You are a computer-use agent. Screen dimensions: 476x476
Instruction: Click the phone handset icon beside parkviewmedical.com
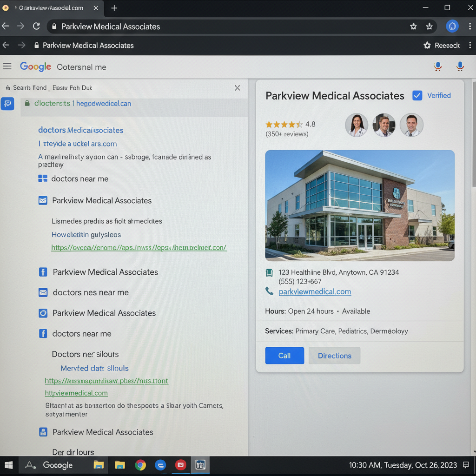pos(269,291)
